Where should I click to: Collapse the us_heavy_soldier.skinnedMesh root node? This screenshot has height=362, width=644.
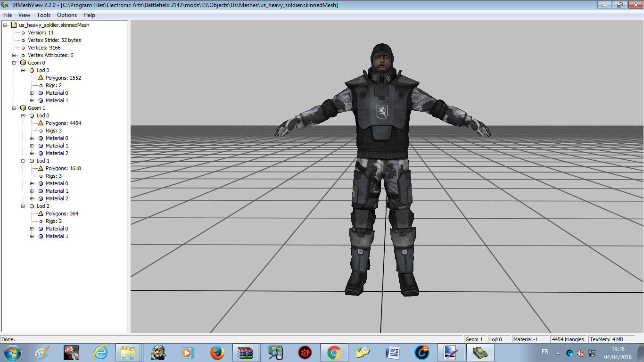5,25
